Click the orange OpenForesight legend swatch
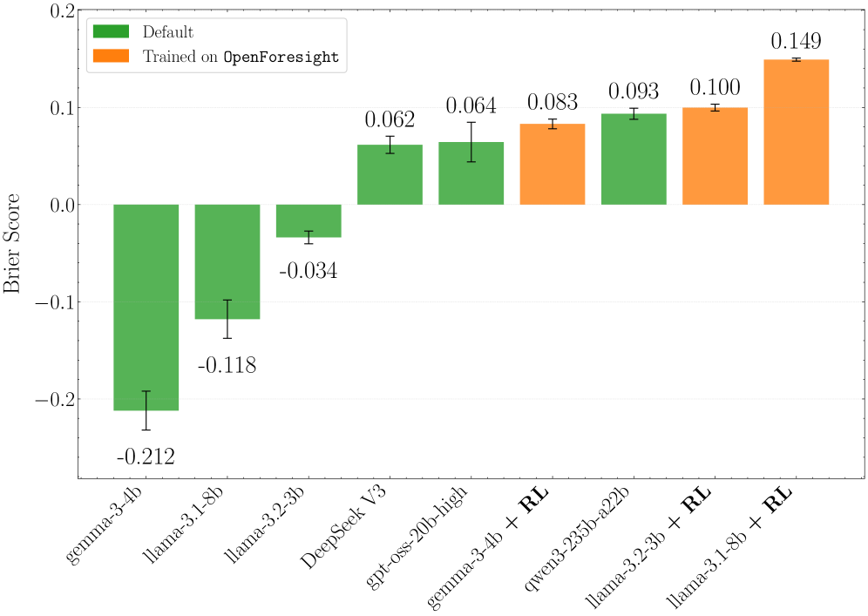The height and width of the screenshot is (616, 868). tap(111, 58)
